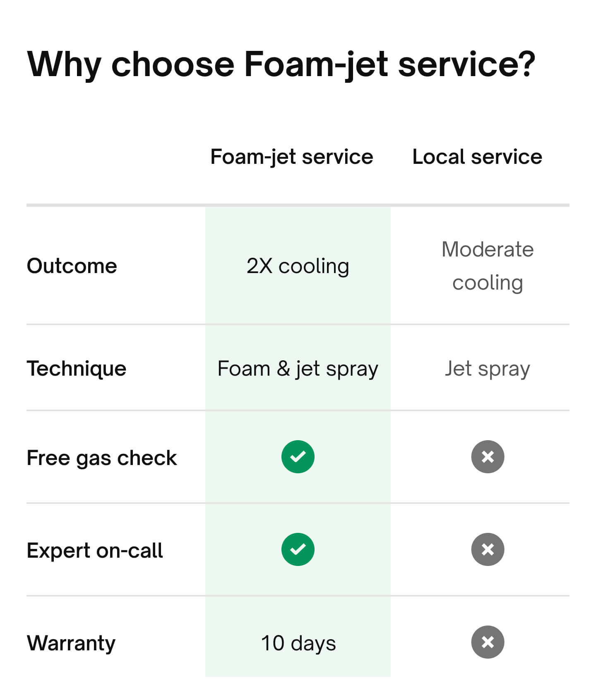Click the Moderate cooling cell
The image size is (596, 700).
click(488, 266)
